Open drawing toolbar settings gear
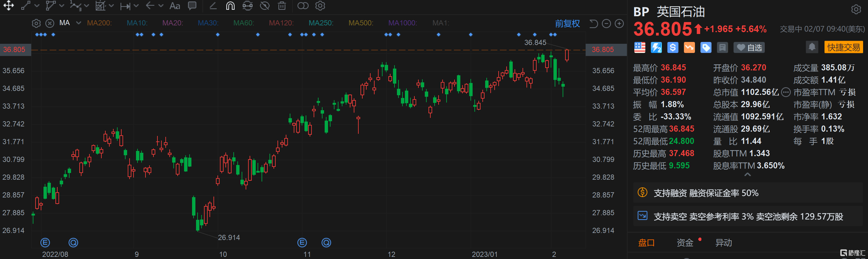Viewport: 868px width, 259px height. tap(320, 6)
